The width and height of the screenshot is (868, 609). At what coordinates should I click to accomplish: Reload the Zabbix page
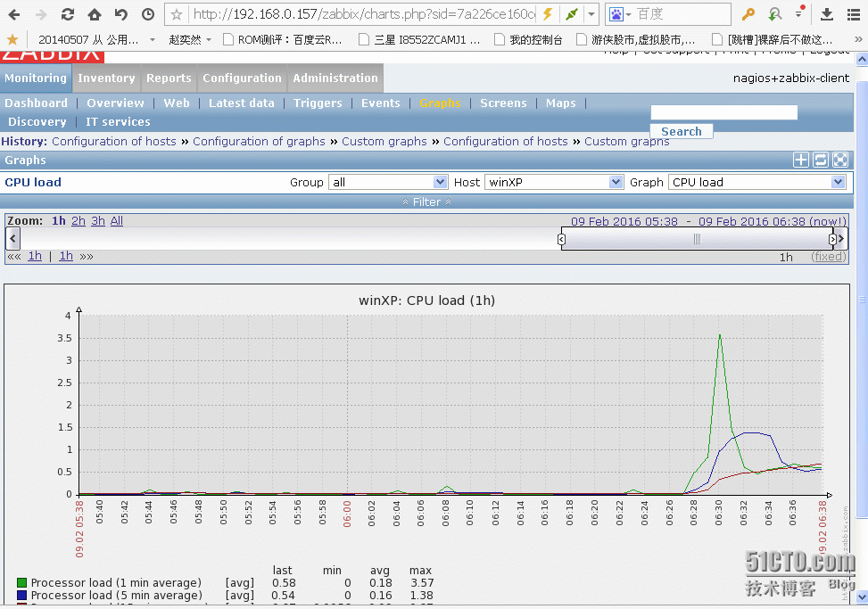(x=68, y=14)
